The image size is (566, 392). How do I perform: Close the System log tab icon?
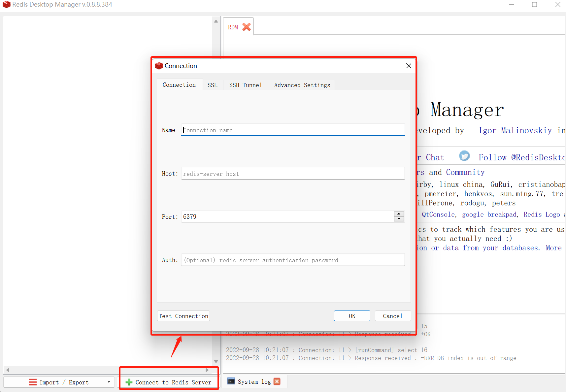coord(277,381)
